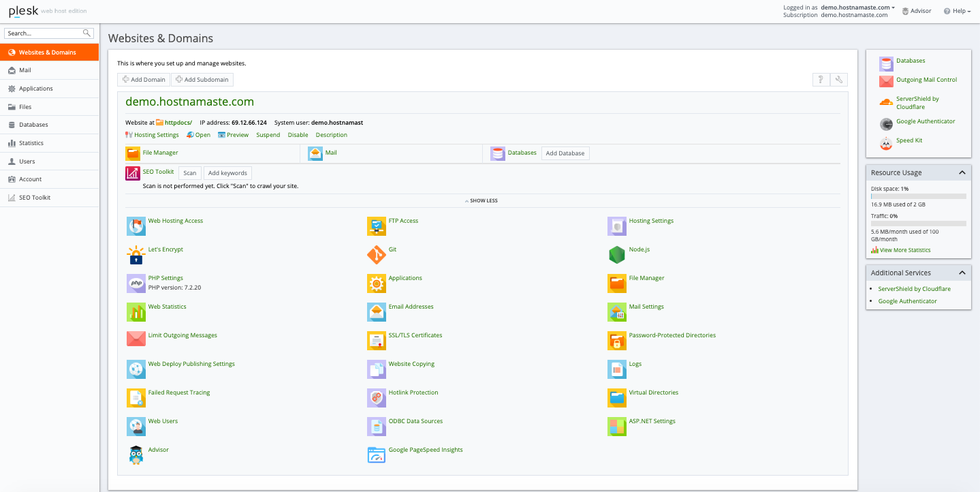This screenshot has height=492, width=980.
Task: Click SHOW LESS to collapse tools
Action: pyautogui.click(x=481, y=201)
